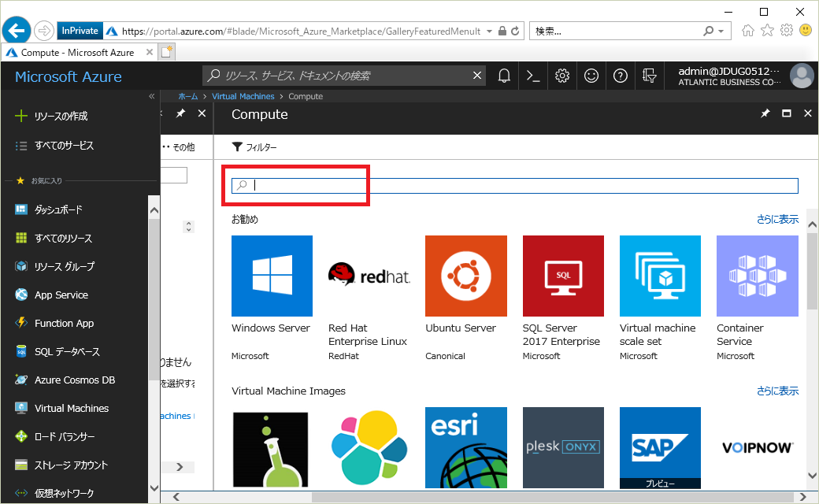
Task: Click the account avatar picture
Action: pos(802,76)
